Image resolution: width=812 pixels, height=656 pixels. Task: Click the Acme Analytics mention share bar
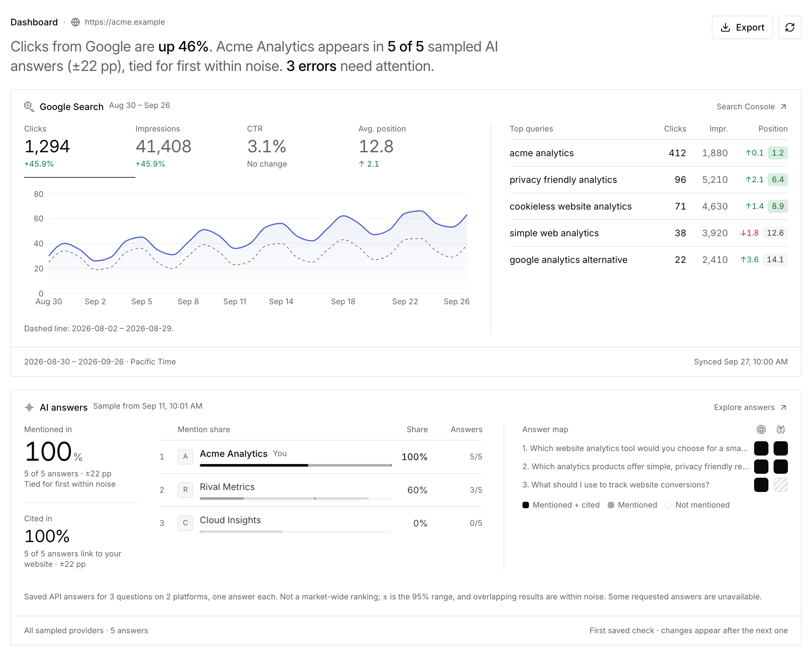pos(295,465)
